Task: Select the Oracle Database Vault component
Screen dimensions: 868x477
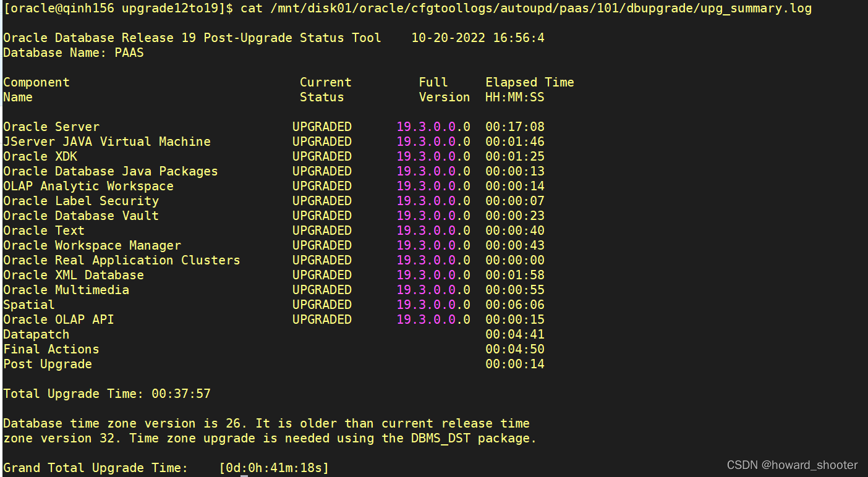Action: click(80, 216)
